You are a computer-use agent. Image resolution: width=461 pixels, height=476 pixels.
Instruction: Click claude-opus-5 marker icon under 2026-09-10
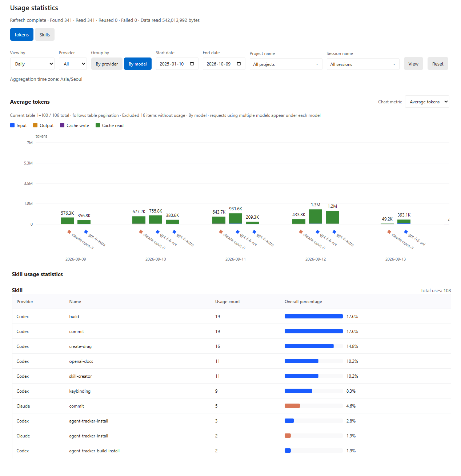[141, 232]
